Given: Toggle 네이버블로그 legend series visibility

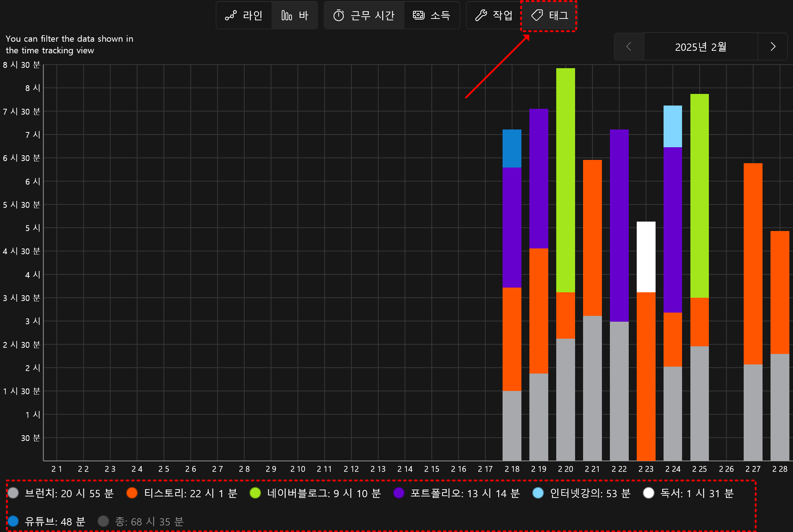Looking at the screenshot, I should (x=255, y=493).
